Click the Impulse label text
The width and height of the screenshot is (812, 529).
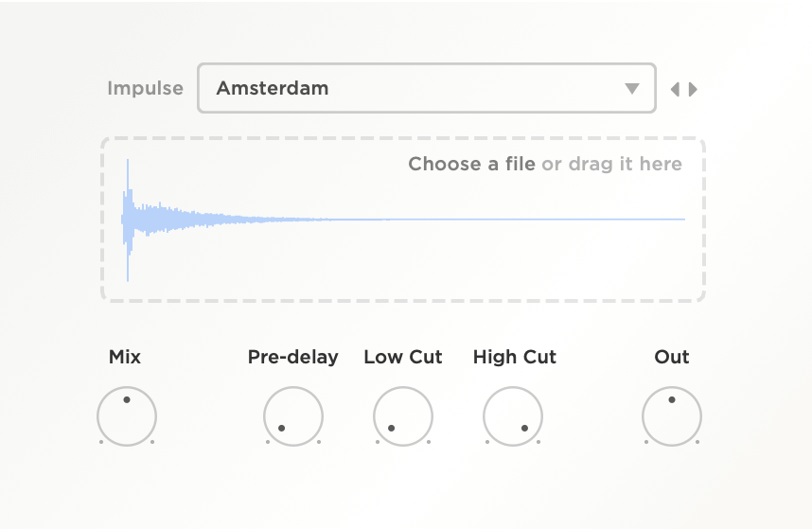145,88
